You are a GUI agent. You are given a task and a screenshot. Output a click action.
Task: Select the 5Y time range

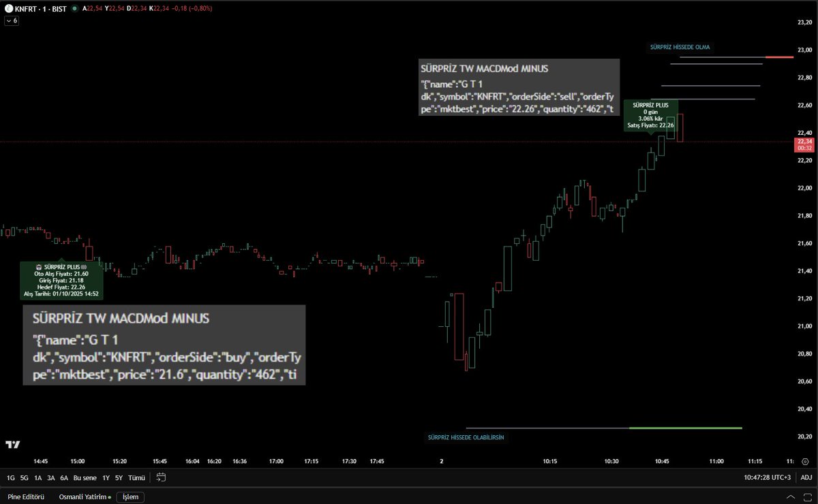[119, 478]
